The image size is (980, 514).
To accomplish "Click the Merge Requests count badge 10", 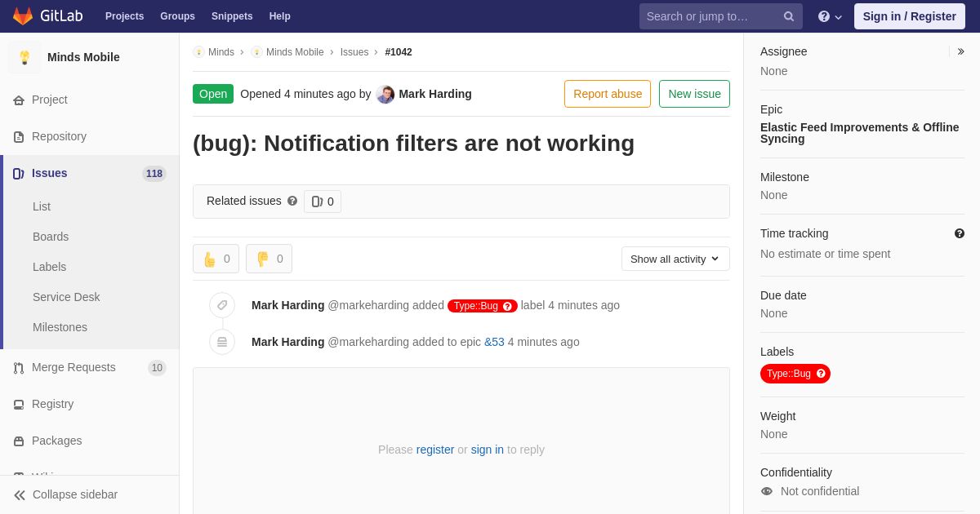I will pyautogui.click(x=157, y=368).
